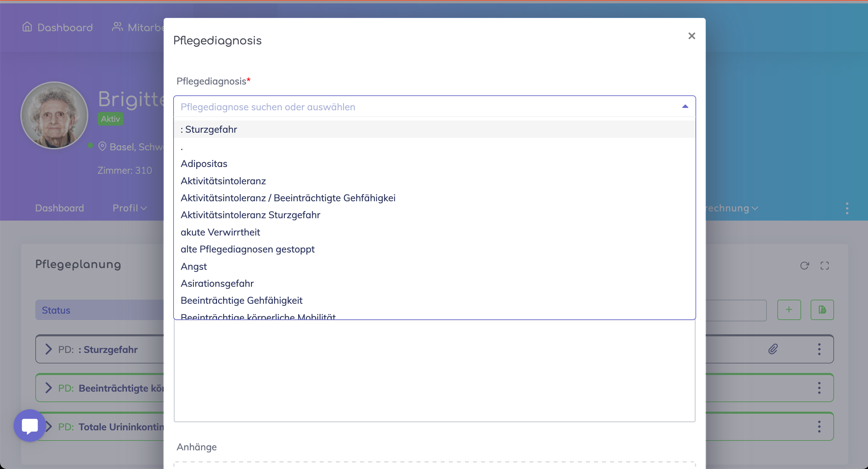Open the attachment paperclip on Sturzgefahr row
868x469 pixels.
click(x=773, y=349)
